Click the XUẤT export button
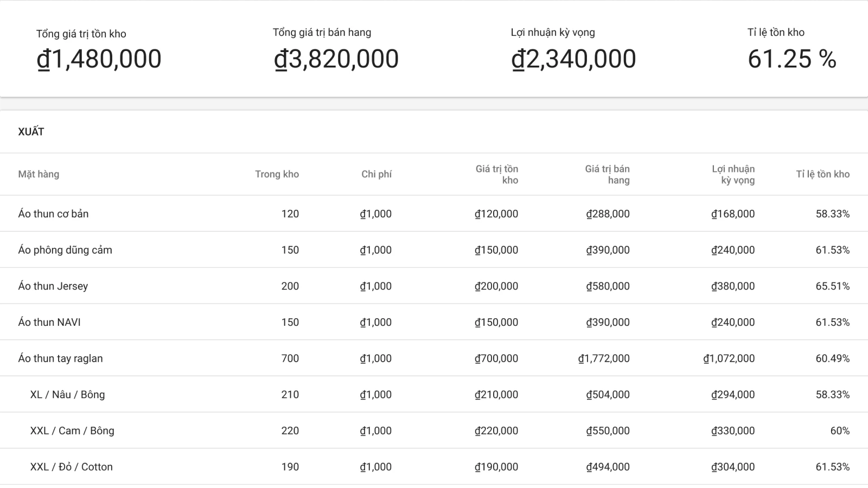The image size is (868, 488). 31,132
